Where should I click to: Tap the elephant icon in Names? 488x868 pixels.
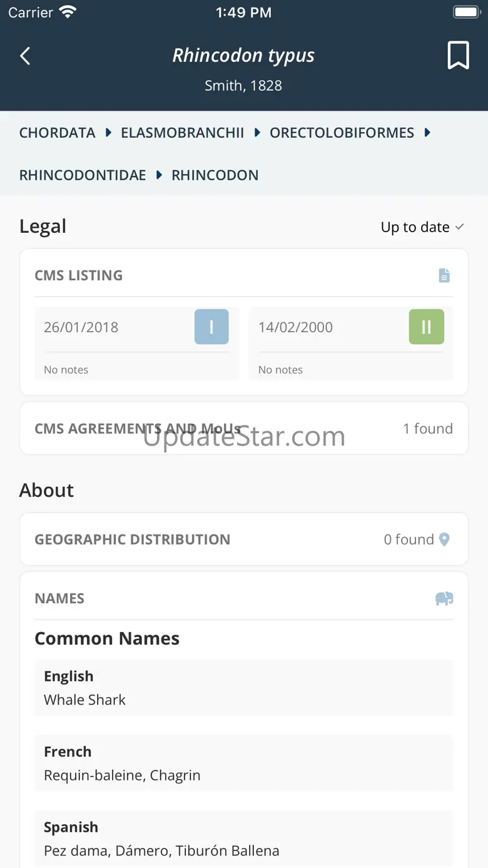pyautogui.click(x=444, y=599)
